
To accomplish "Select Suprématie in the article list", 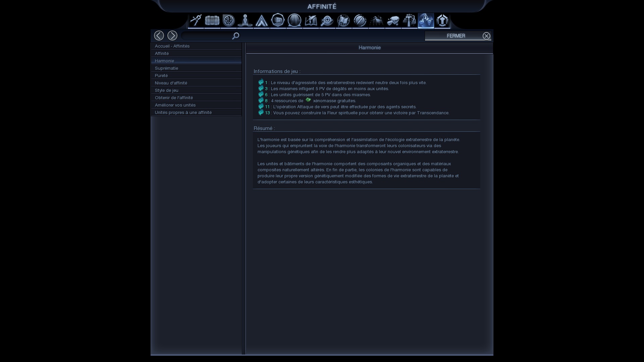I will tap(196, 68).
